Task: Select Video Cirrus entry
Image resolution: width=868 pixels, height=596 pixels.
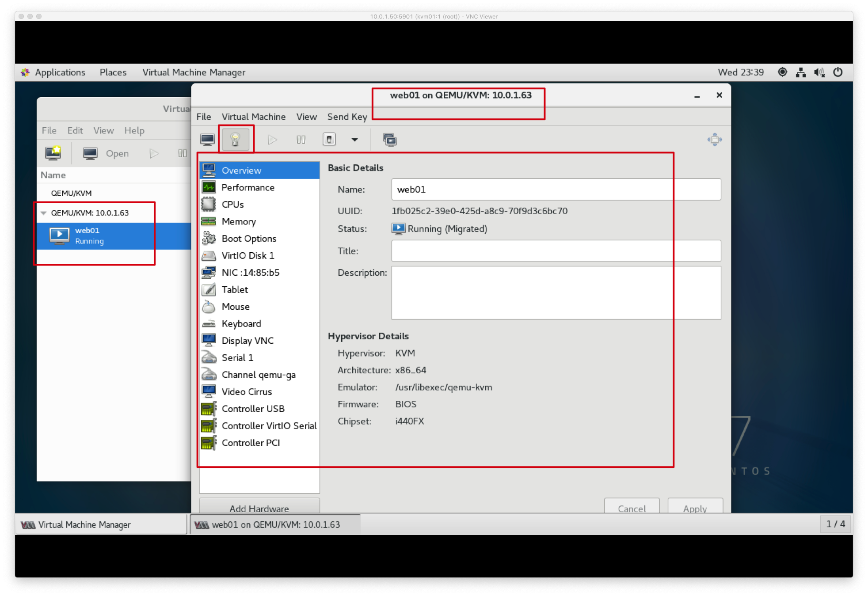Action: click(x=259, y=391)
